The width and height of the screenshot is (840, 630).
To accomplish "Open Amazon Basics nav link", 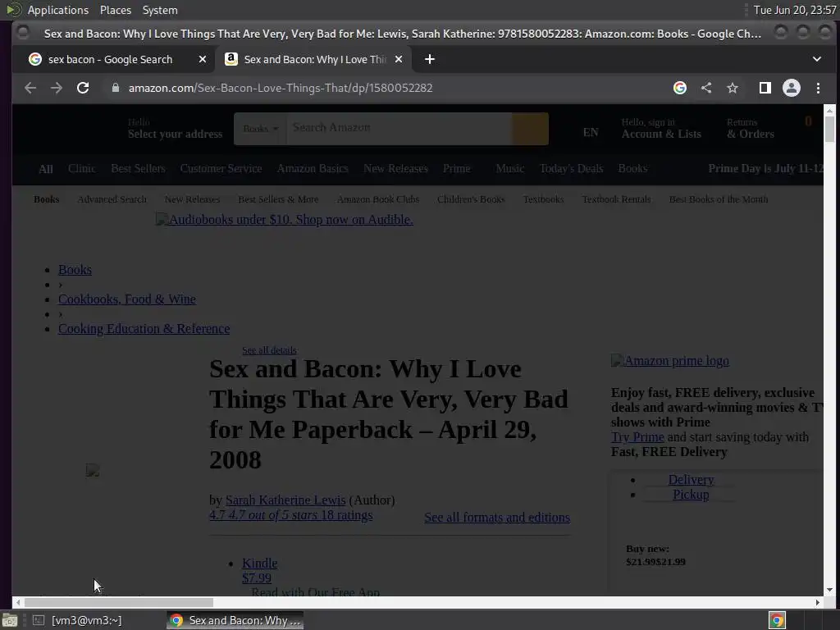I will [x=313, y=168].
